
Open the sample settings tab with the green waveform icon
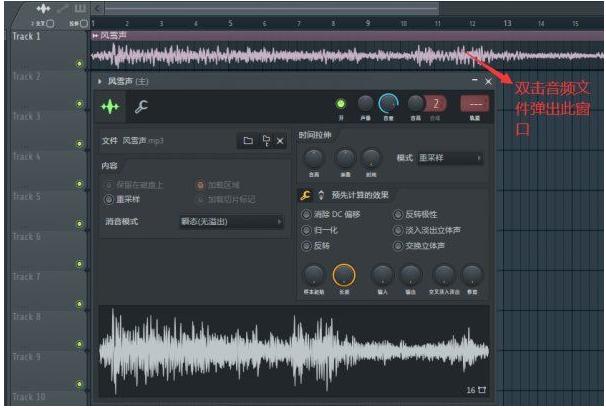[110, 106]
